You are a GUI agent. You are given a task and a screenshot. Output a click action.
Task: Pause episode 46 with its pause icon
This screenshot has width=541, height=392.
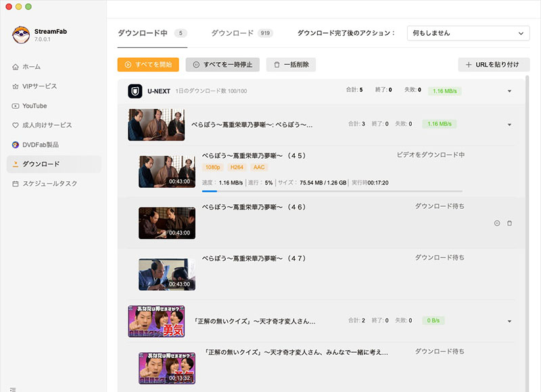[x=497, y=223]
